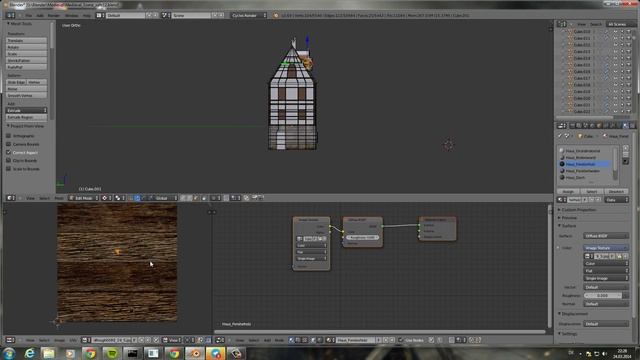Select edge select mode icon
640x360 pixels.
click(189, 198)
